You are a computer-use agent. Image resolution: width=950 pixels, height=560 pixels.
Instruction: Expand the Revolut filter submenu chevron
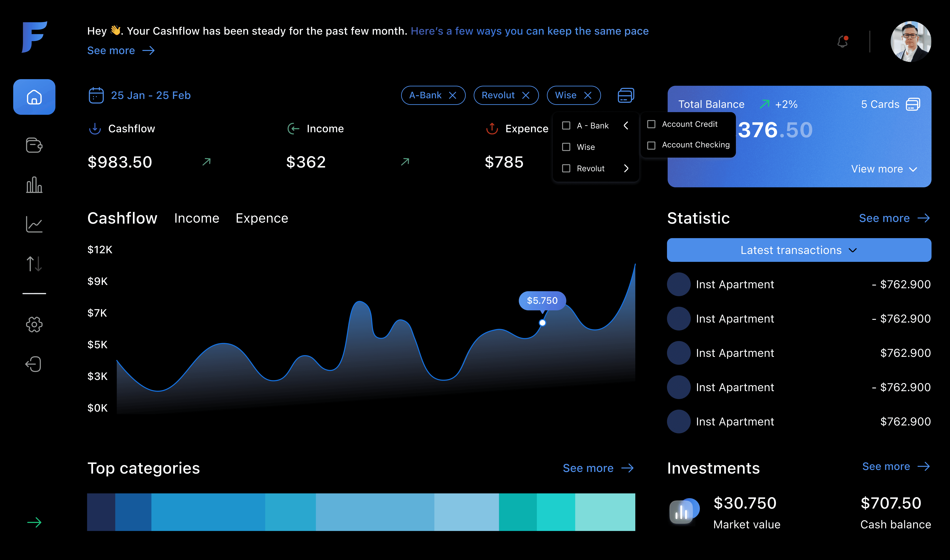(x=627, y=169)
